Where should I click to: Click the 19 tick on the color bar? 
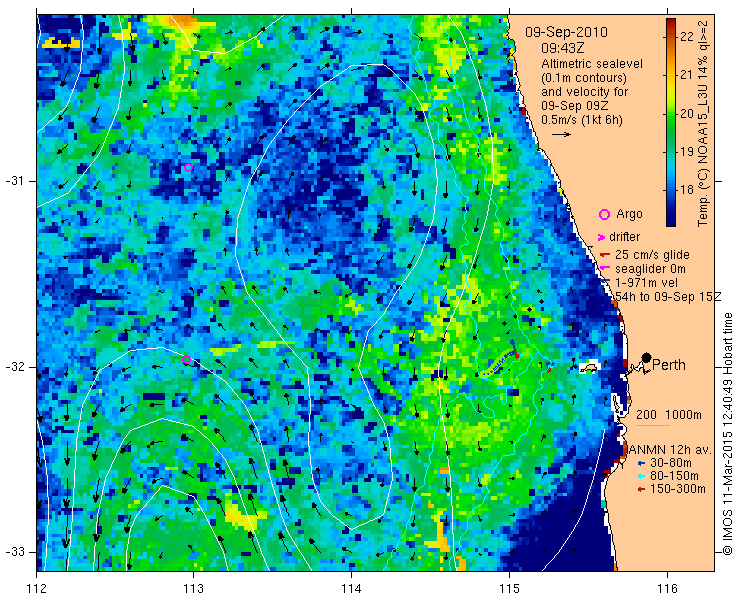click(x=687, y=152)
